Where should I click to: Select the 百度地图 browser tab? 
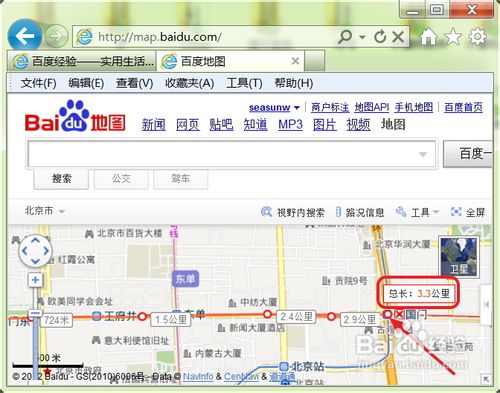(x=230, y=61)
